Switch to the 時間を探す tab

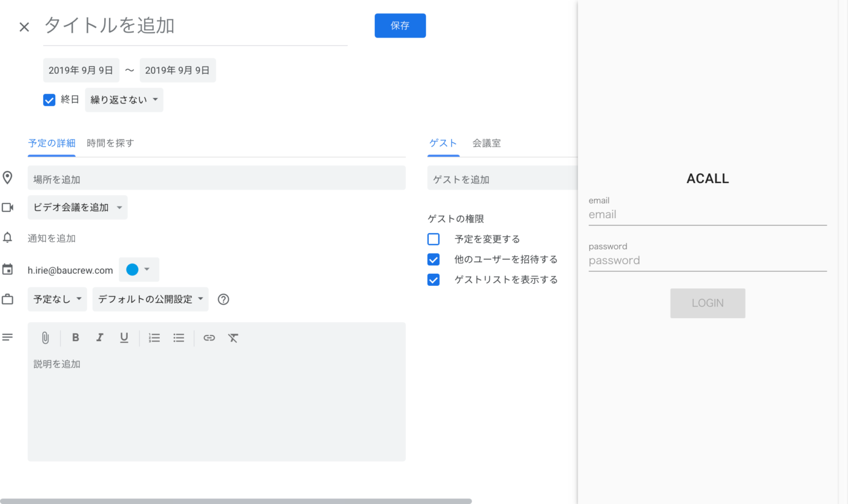tap(110, 144)
